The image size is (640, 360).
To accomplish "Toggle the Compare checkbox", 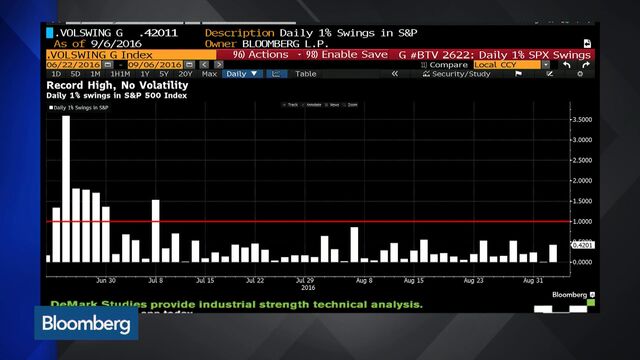I will tap(423, 65).
